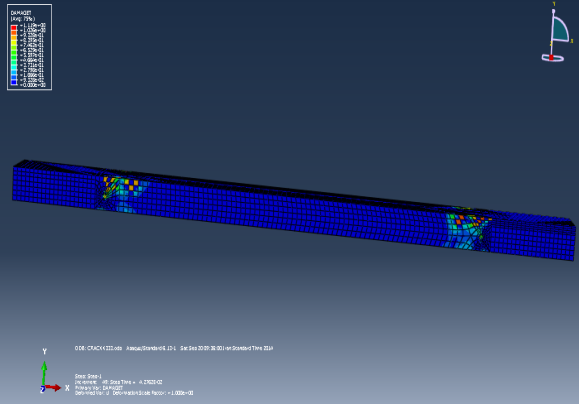Click the red X axis arrow of the triad
Screen dimensions: 579x404
tap(53, 388)
